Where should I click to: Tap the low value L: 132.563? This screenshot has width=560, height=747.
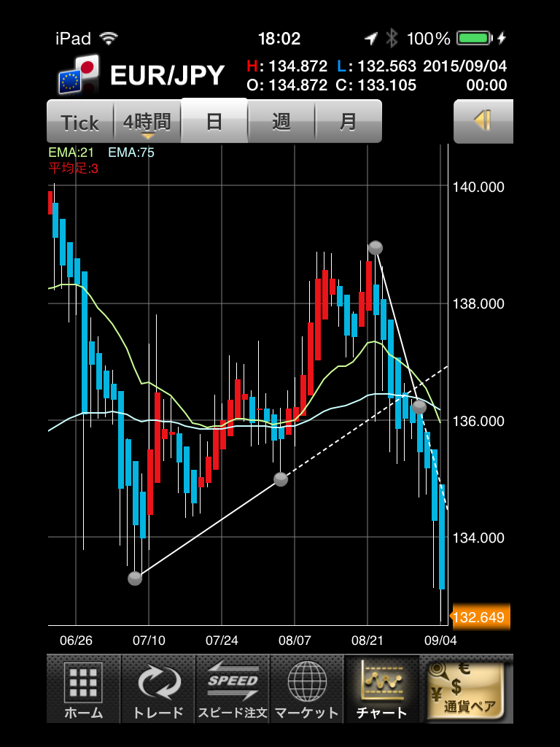pos(377,66)
